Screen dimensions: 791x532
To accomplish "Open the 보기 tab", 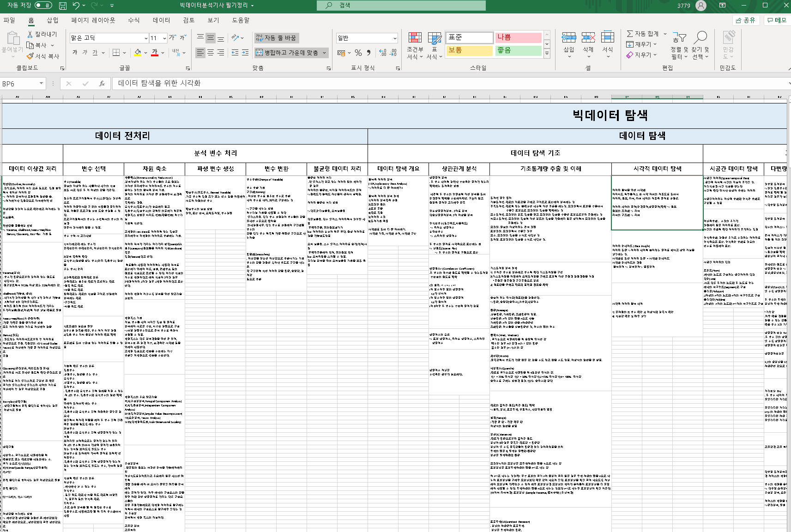I will point(213,20).
